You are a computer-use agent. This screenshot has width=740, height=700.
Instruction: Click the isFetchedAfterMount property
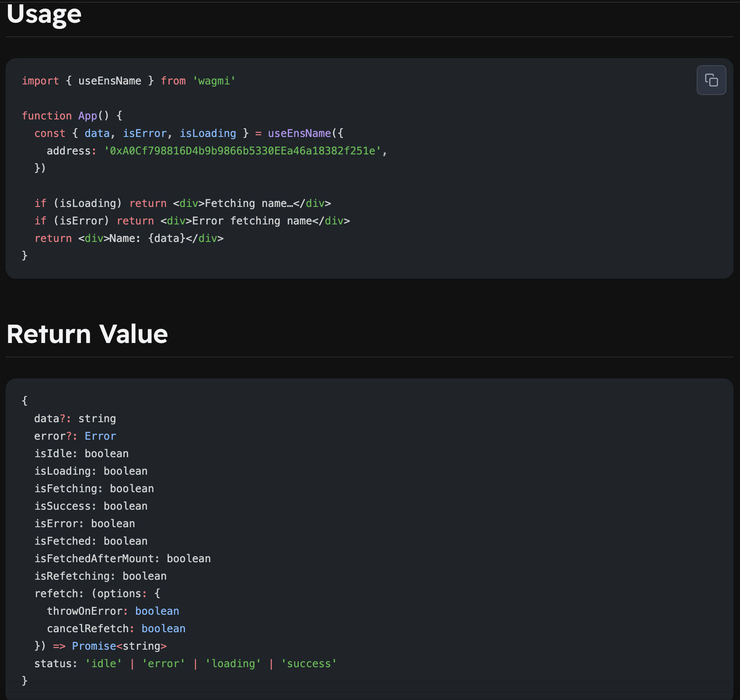[x=94, y=559]
